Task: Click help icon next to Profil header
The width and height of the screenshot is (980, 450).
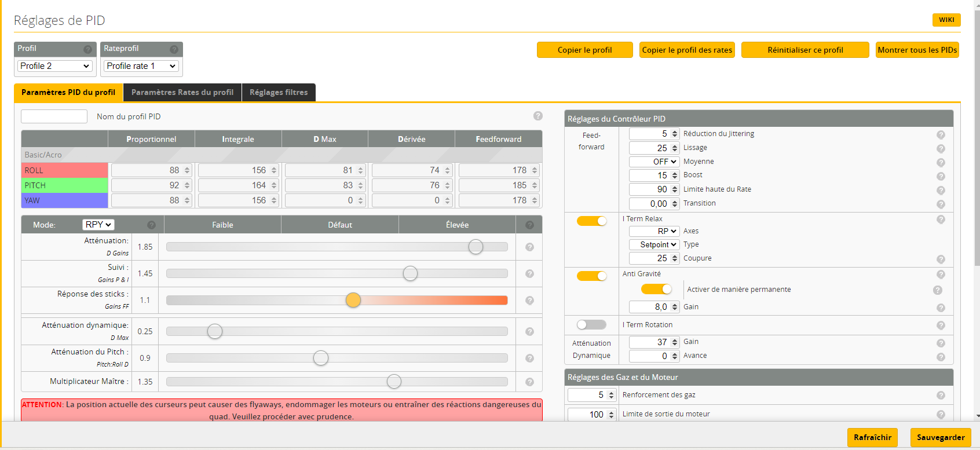Action: point(87,49)
